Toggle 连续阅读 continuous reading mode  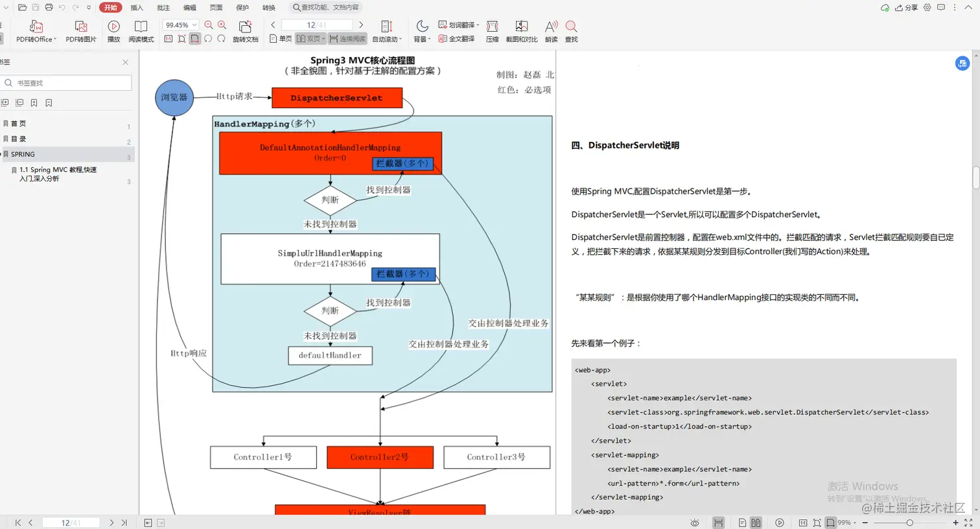pos(347,38)
